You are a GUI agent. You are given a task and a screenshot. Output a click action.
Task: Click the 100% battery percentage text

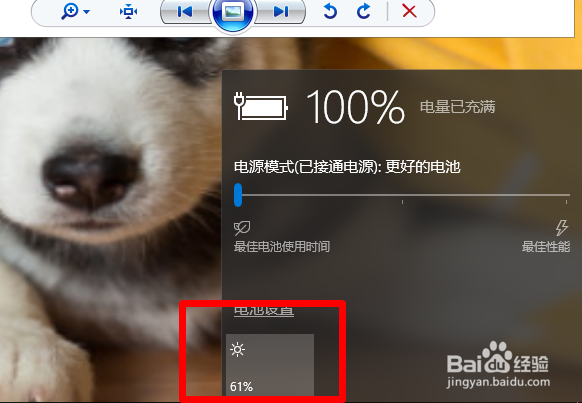[x=356, y=107]
